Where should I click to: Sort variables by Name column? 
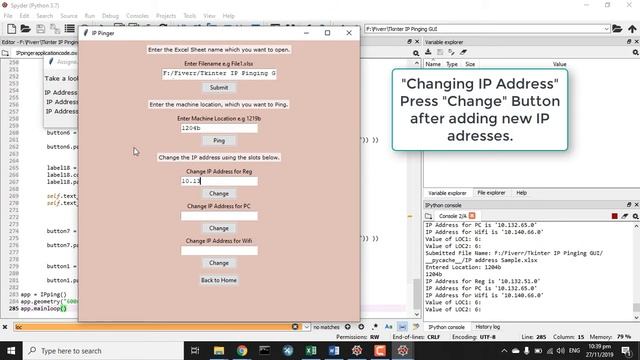pyautogui.click(x=433, y=64)
